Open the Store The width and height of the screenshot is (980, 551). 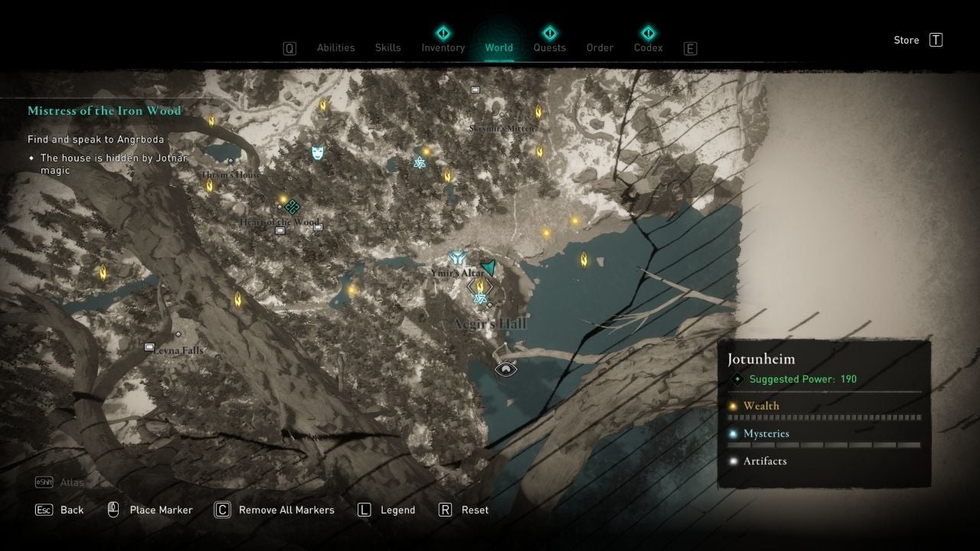click(906, 41)
